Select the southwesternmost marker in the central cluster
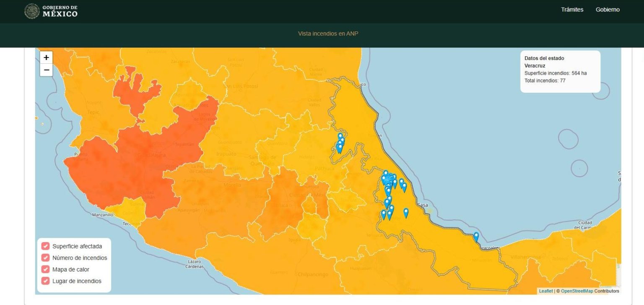 (x=383, y=215)
